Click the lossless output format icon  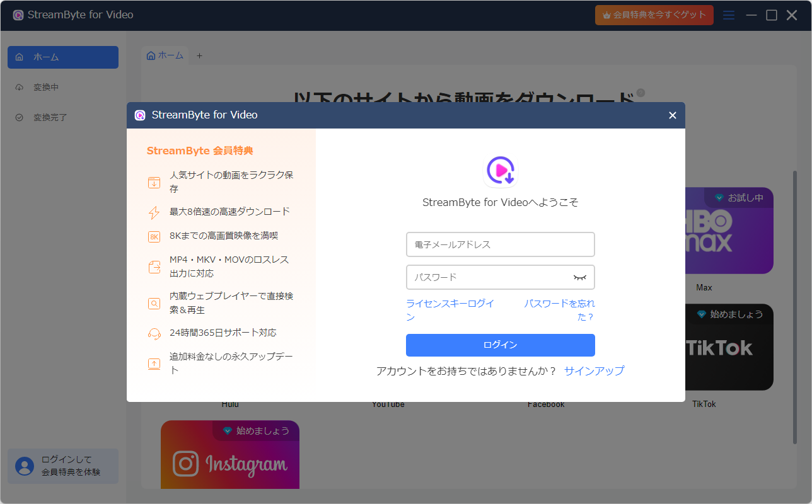[x=154, y=267]
